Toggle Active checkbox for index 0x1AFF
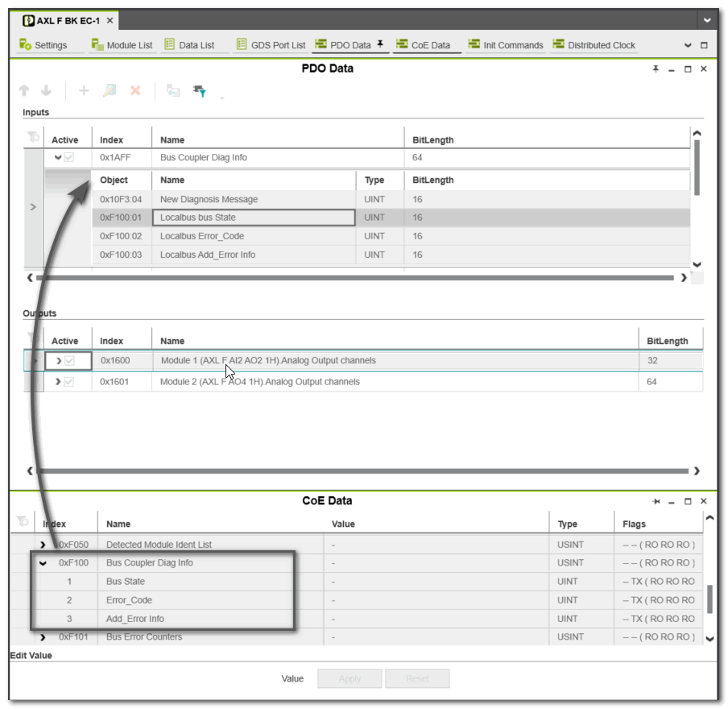 69,158
